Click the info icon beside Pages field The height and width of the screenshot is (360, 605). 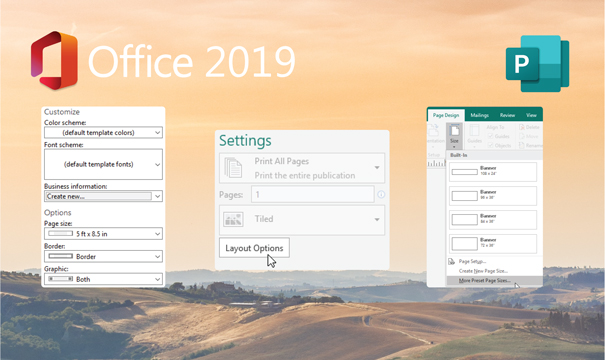click(381, 194)
